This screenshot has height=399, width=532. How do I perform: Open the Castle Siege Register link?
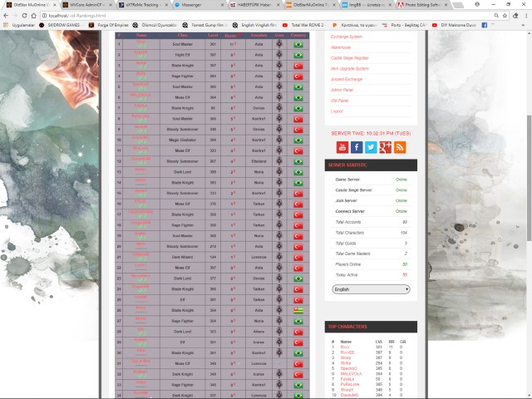(x=350, y=57)
